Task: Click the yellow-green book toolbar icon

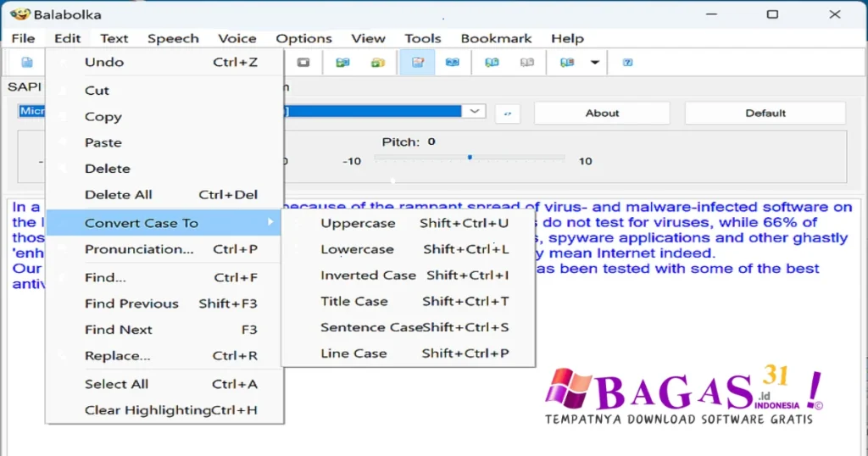Action: click(378, 62)
